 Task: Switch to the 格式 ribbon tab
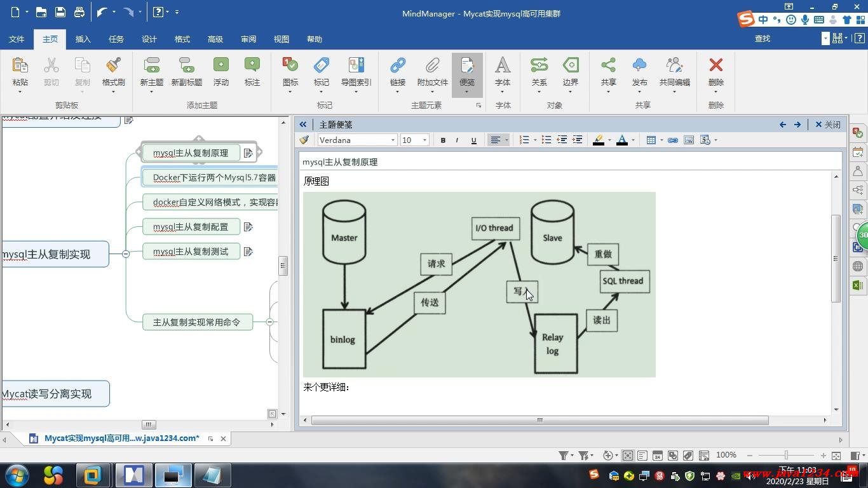click(x=182, y=39)
